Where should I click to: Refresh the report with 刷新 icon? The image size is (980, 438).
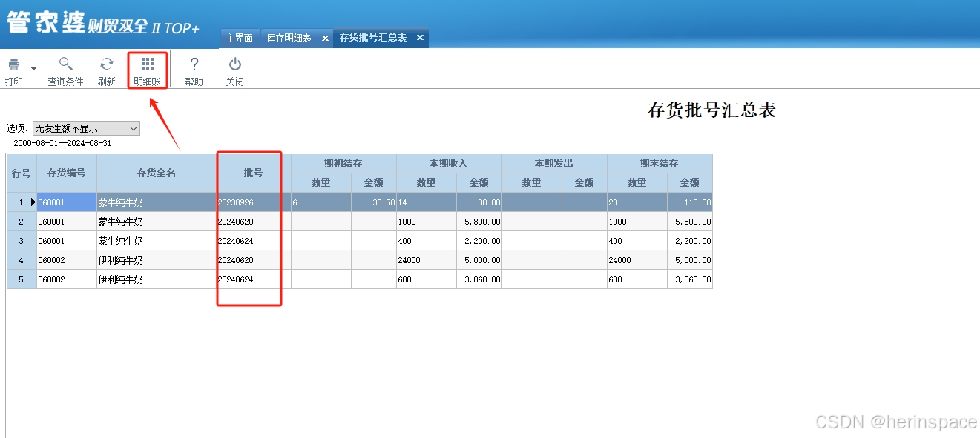coord(107,64)
